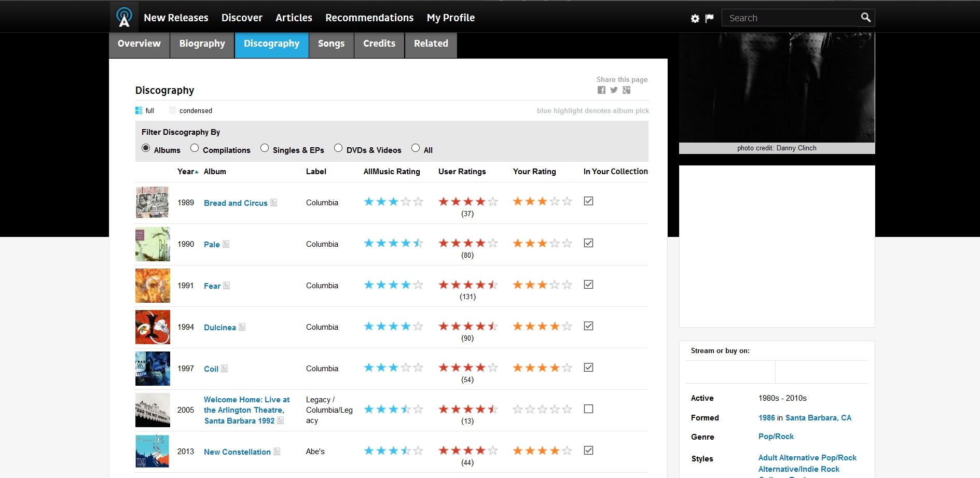This screenshot has height=478, width=980.
Task: Check the collection box for Welcome Home album
Action: pos(588,409)
